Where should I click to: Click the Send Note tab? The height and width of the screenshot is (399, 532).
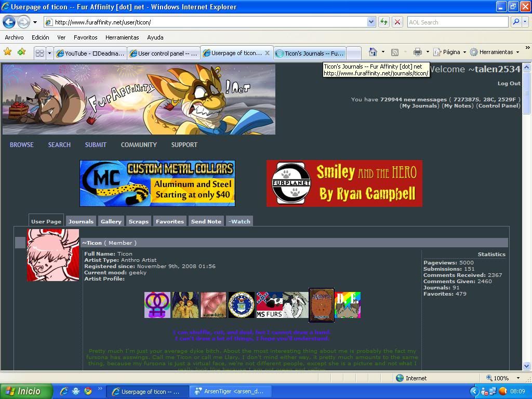tap(206, 221)
